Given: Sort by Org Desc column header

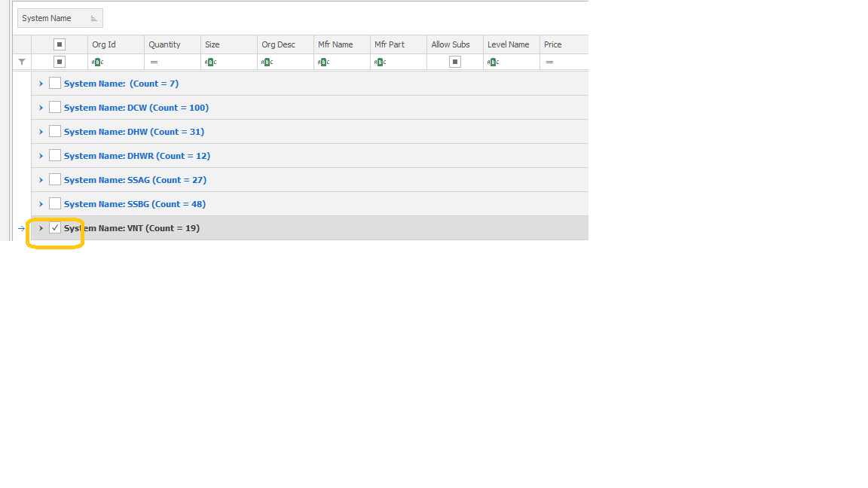Looking at the screenshot, I should 285,44.
